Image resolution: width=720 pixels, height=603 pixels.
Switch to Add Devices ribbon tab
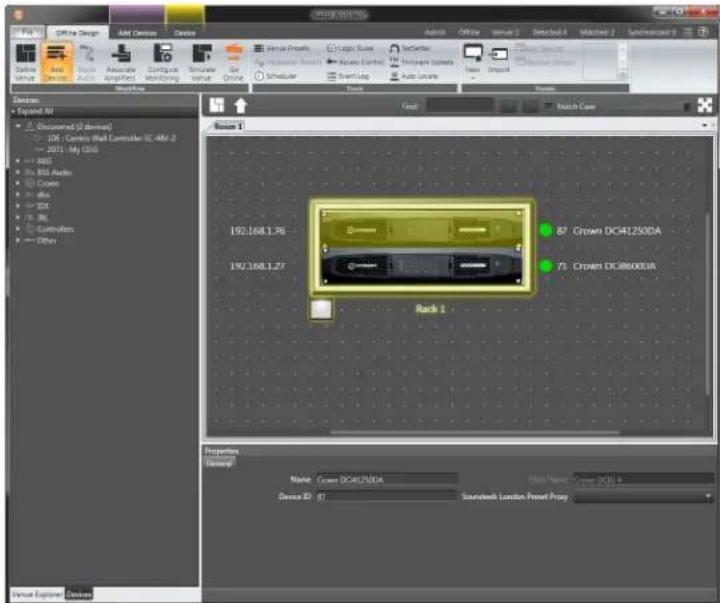coord(137,33)
